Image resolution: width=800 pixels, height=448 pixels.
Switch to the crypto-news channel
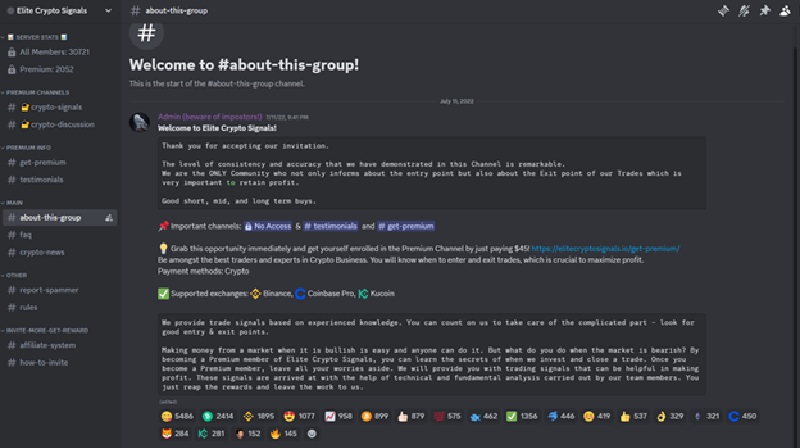[43, 252]
